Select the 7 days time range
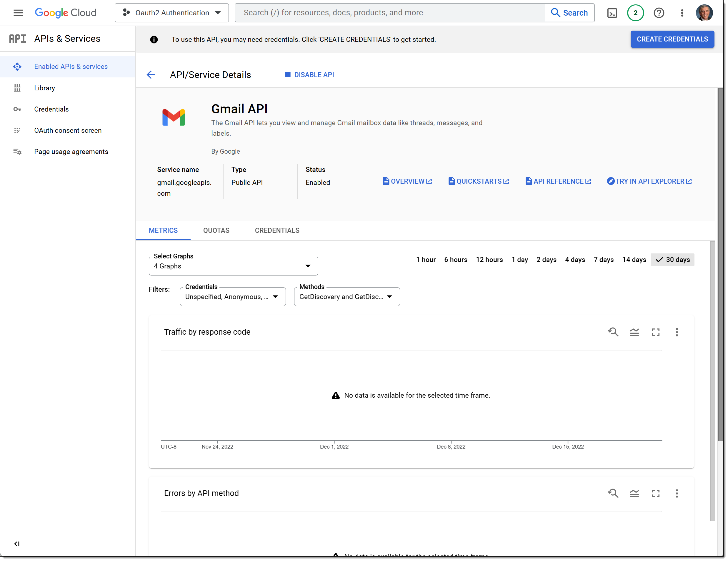Screen dimensions: 728x561 [603, 260]
